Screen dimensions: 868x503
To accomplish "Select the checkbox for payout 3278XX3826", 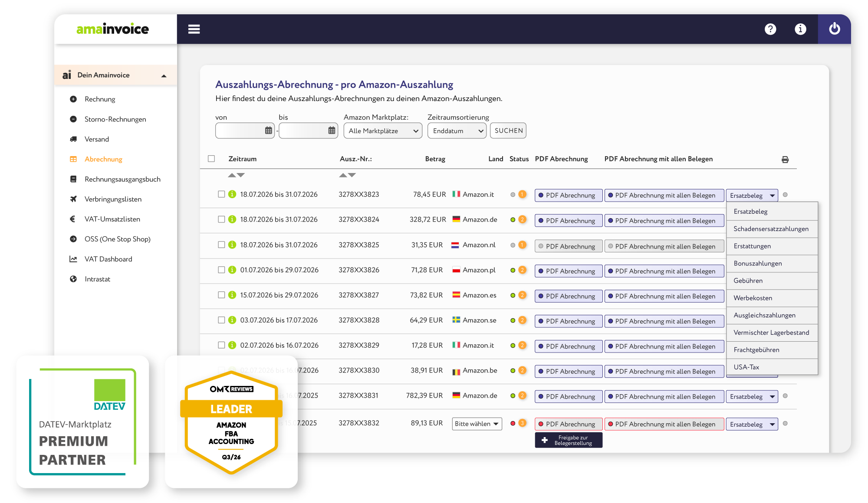I will (x=221, y=270).
